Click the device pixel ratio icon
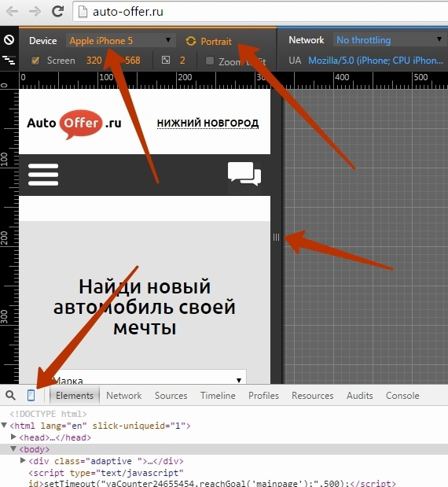Screen dimensions: 448x487 pyautogui.click(x=166, y=60)
